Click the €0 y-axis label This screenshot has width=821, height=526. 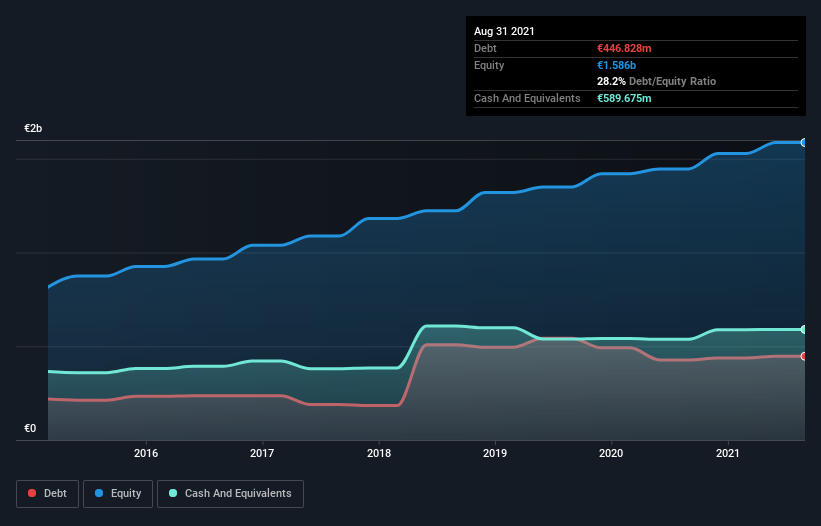(x=30, y=428)
